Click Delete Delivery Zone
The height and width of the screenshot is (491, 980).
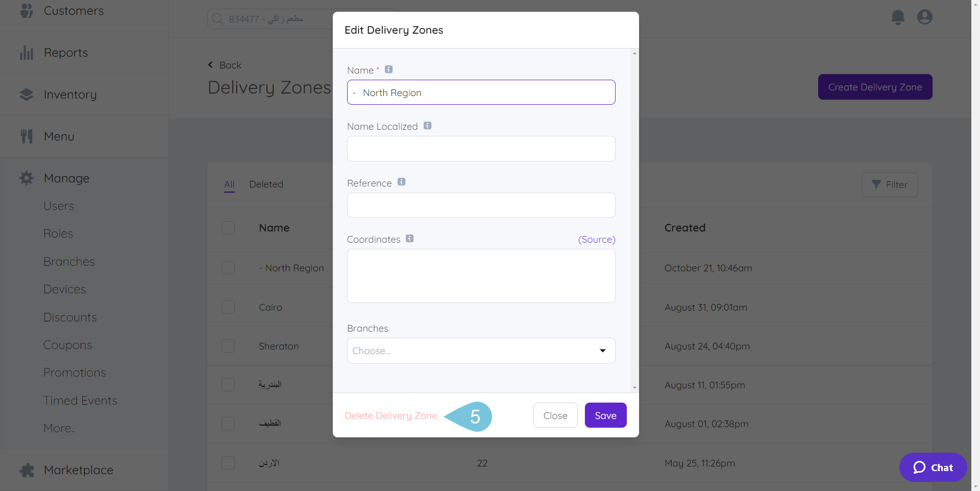click(390, 415)
